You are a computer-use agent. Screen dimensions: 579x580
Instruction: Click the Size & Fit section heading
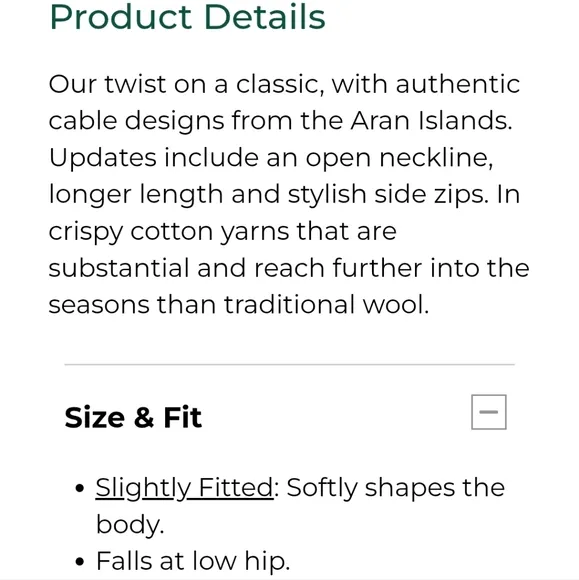click(133, 417)
